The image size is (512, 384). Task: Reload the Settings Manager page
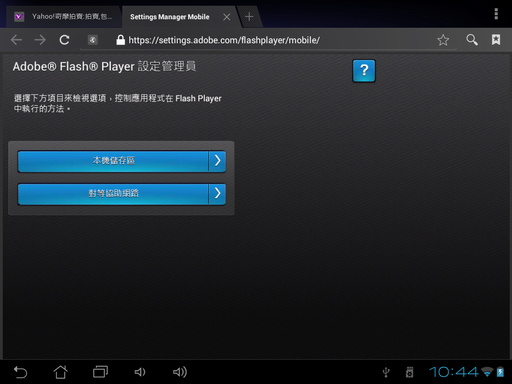click(64, 40)
